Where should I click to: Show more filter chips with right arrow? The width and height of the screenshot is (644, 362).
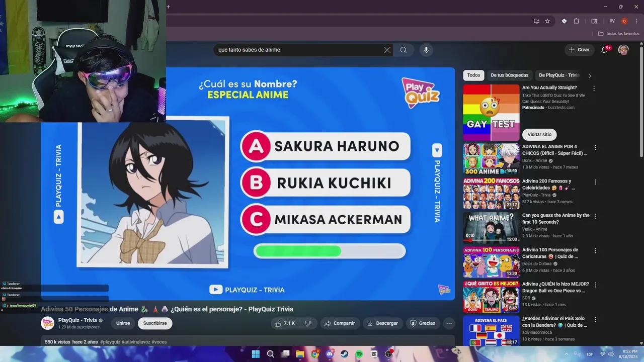pyautogui.click(x=590, y=76)
